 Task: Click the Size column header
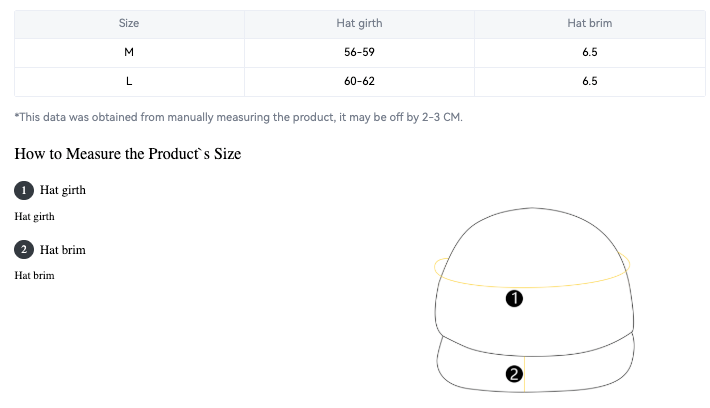coord(129,23)
